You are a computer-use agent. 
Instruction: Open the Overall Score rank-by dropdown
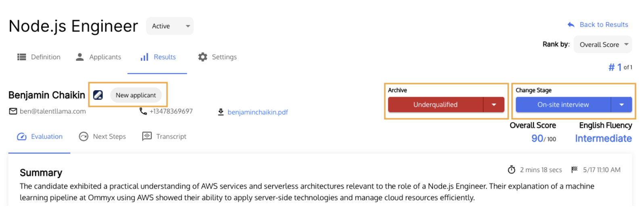[x=603, y=45]
